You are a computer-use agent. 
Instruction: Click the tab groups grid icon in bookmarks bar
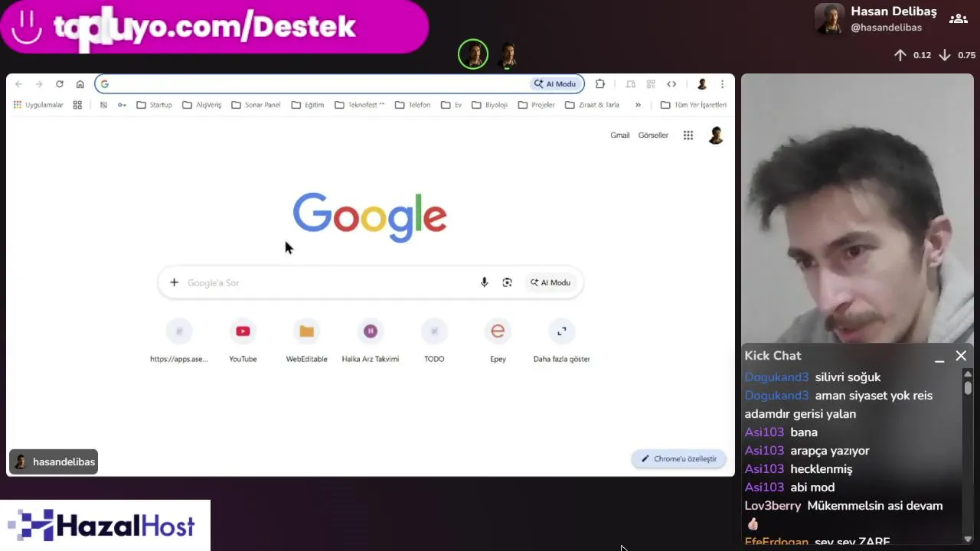(x=77, y=105)
